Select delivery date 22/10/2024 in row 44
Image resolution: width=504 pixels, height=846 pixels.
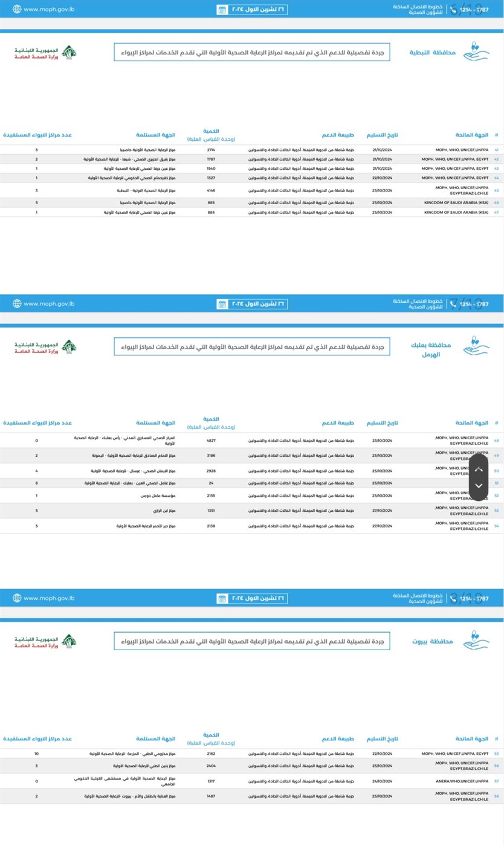point(383,178)
